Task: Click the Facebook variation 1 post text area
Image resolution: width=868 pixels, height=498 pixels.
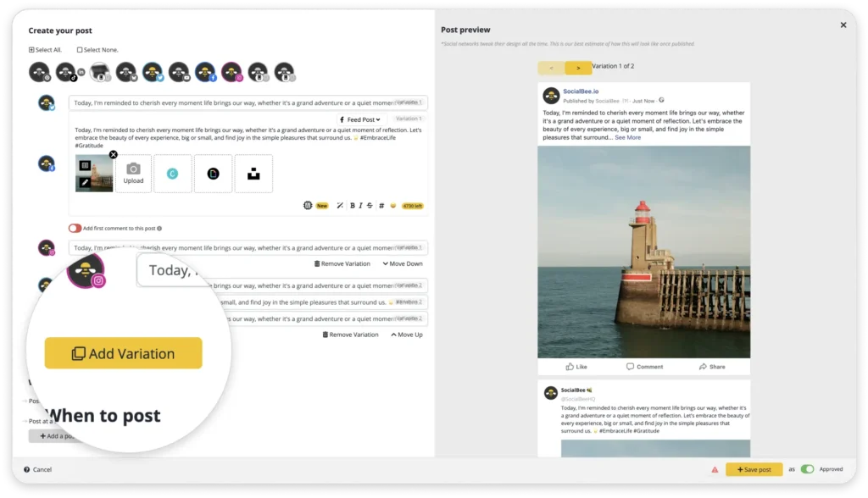Action: pyautogui.click(x=248, y=137)
